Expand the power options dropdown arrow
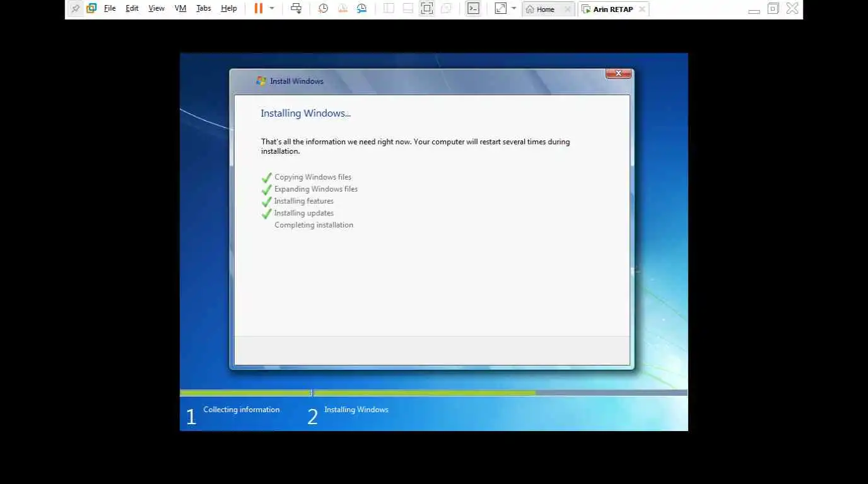 click(x=272, y=9)
